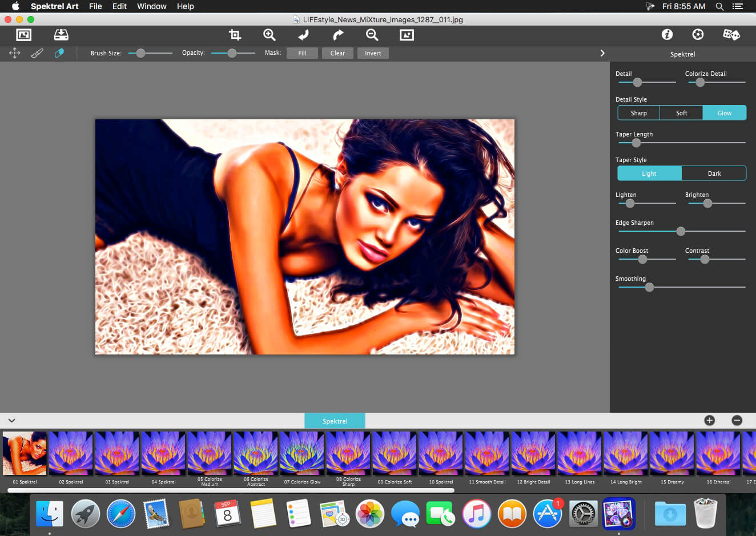The height and width of the screenshot is (536, 756).
Task: Collapse the preset strip with chevron
Action: coord(11,421)
